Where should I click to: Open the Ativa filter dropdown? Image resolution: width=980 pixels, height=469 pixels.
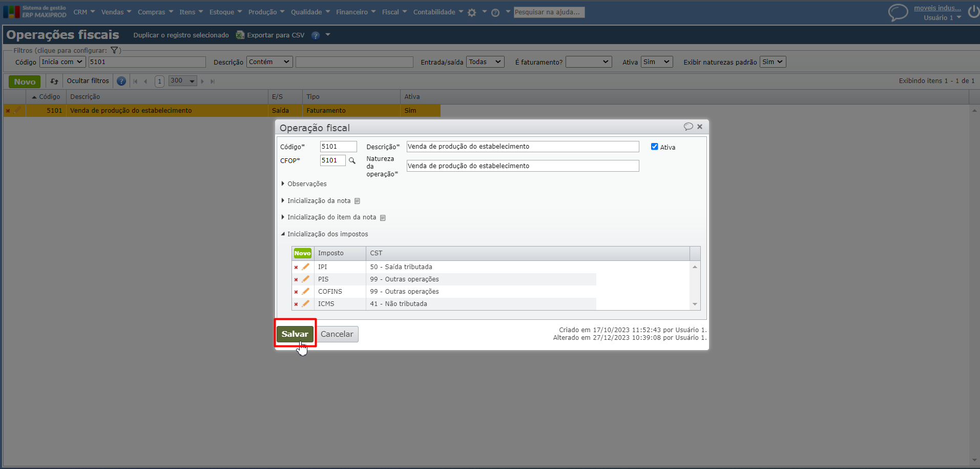coord(657,62)
